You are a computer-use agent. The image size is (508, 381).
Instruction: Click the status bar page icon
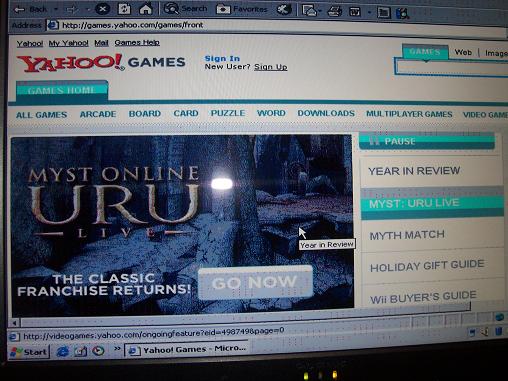[14, 337]
